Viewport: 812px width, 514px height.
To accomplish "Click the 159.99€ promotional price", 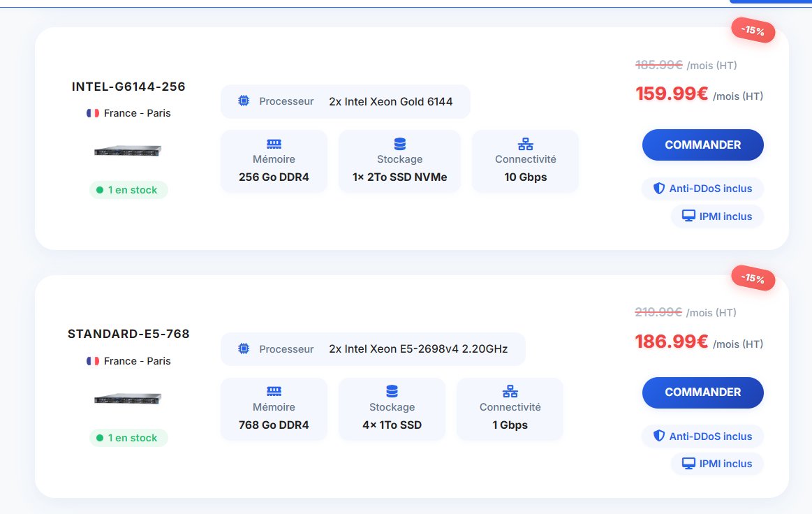I will (x=671, y=92).
